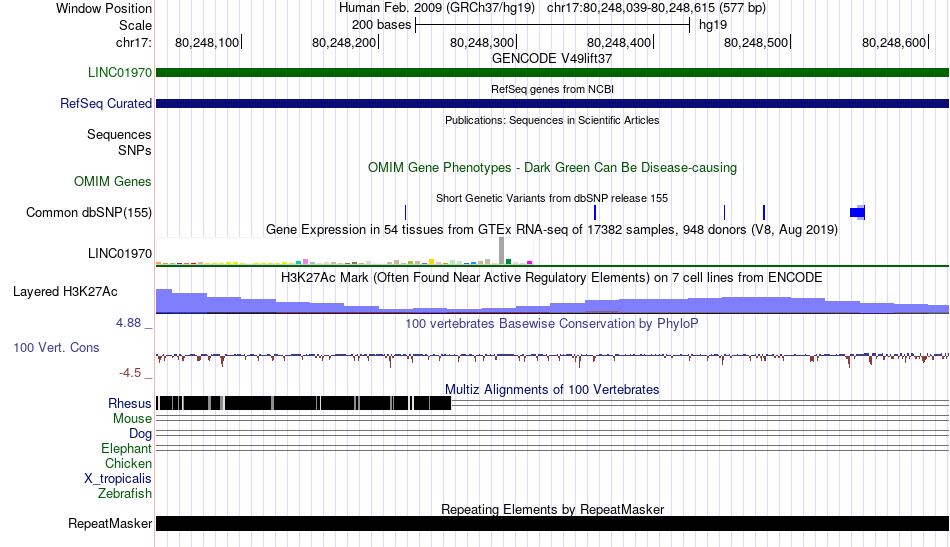Viewport: 950px width, 547px height.
Task: Select the Elephant species label
Action: tap(127, 449)
